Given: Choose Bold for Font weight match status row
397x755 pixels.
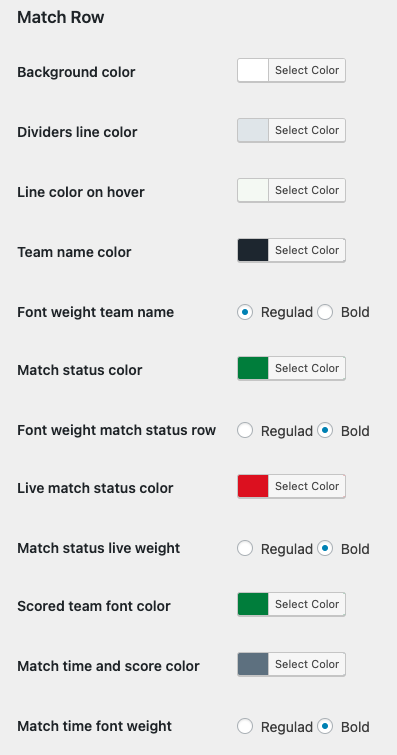Looking at the screenshot, I should (x=325, y=430).
